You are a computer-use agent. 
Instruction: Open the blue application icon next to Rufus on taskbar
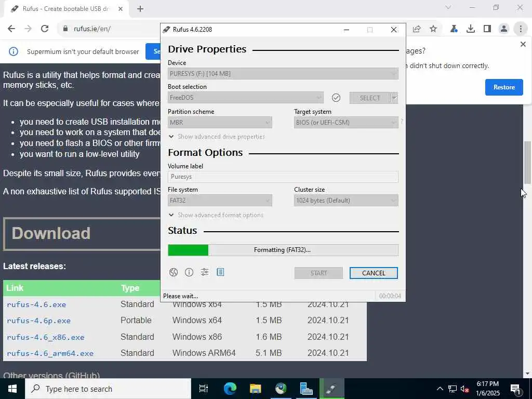(x=307, y=389)
